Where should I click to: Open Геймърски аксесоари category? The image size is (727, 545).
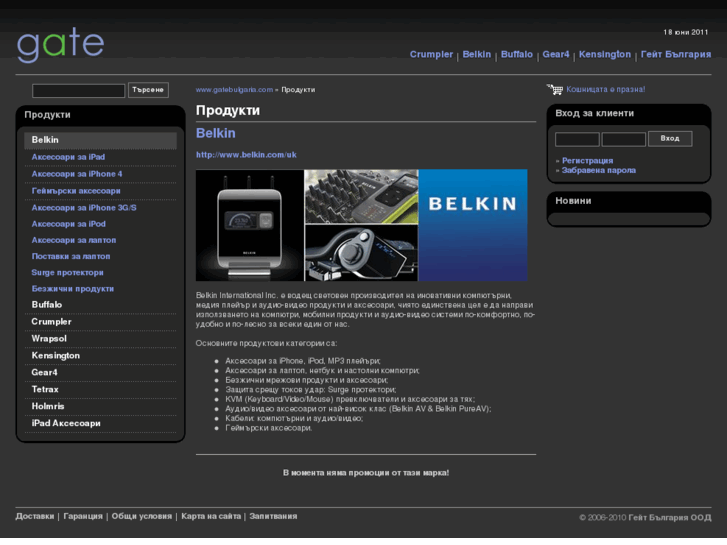(76, 191)
